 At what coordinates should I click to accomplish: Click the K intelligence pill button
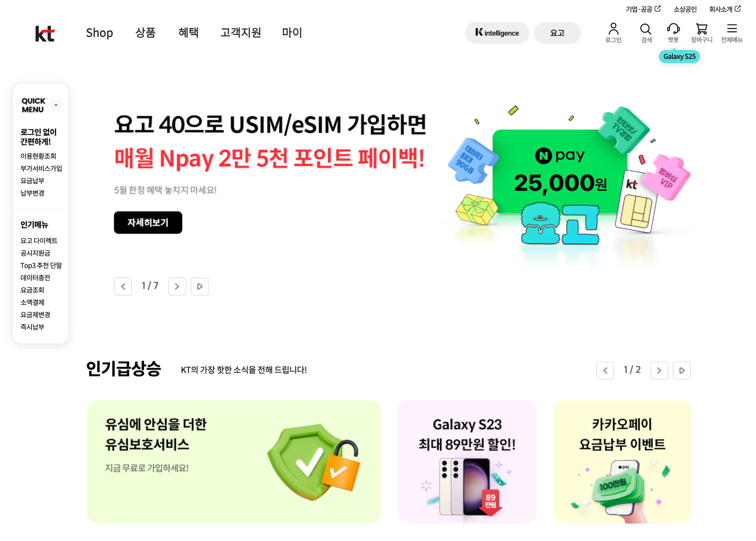(x=497, y=33)
